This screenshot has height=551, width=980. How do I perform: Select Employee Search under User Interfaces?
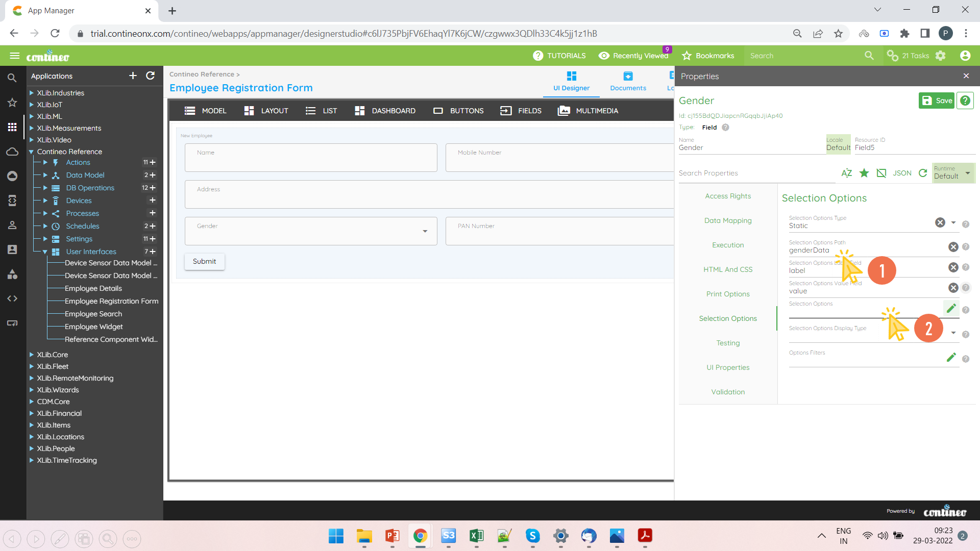coord(93,314)
